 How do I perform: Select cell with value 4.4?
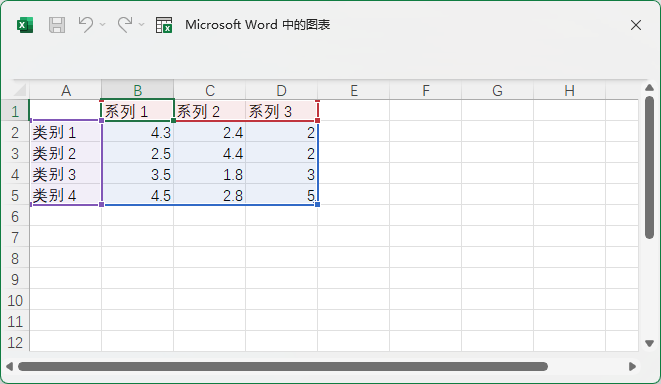click(210, 153)
